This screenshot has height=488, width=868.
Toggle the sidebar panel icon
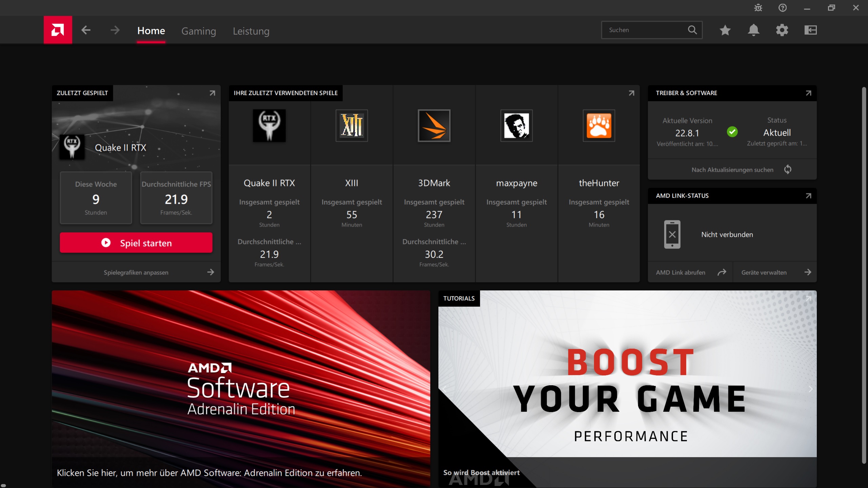pyautogui.click(x=810, y=30)
